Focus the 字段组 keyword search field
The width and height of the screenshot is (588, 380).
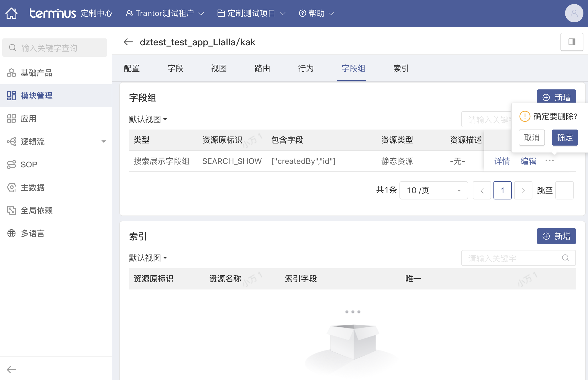[487, 119]
